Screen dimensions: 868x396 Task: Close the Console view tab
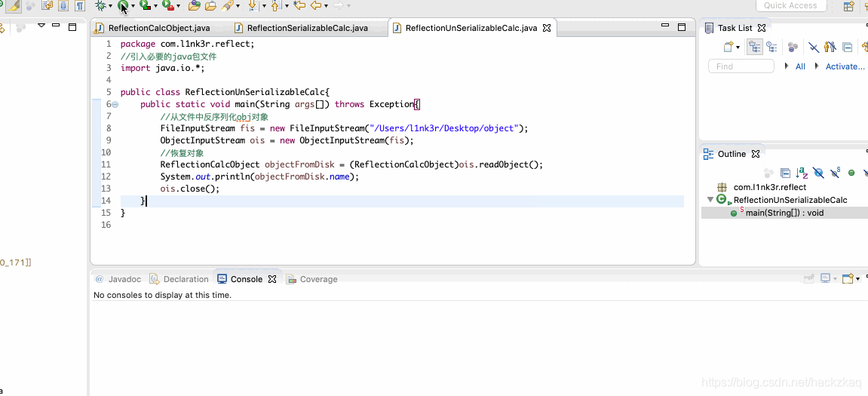pyautogui.click(x=271, y=279)
